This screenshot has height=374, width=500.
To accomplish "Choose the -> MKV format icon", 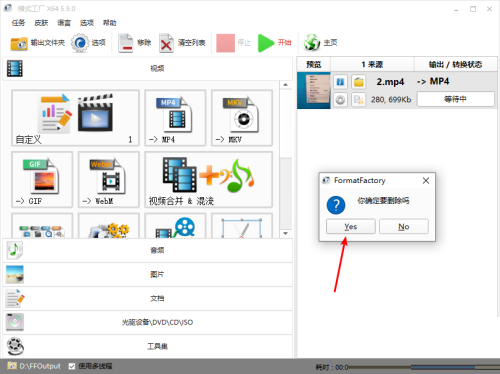I will [x=242, y=118].
